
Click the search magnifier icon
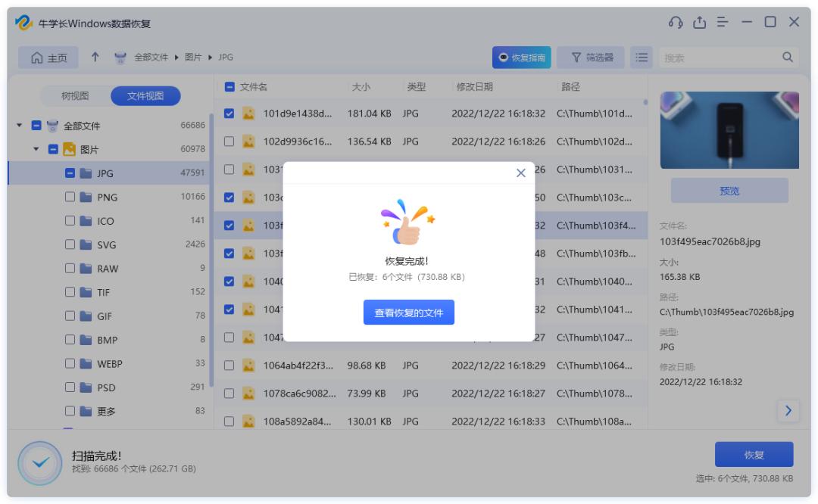coord(788,58)
